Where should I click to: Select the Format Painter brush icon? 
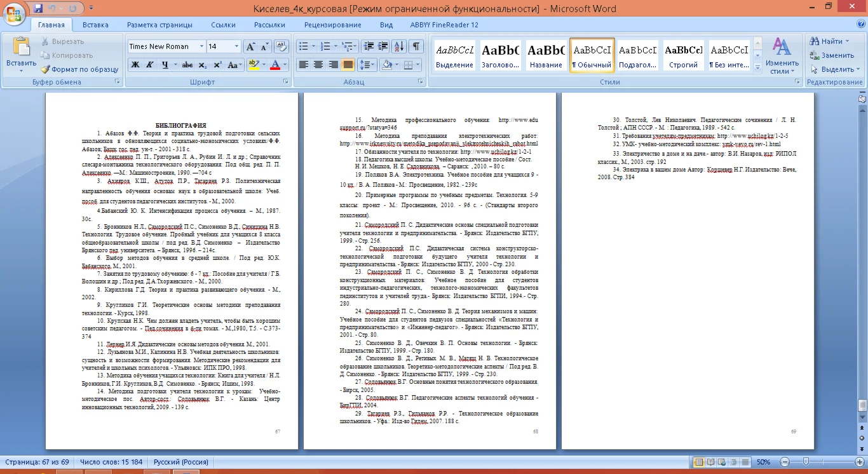click(x=46, y=69)
